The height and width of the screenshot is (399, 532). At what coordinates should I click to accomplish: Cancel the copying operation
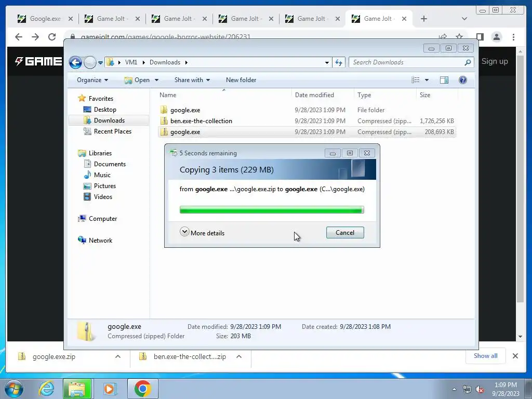point(345,233)
